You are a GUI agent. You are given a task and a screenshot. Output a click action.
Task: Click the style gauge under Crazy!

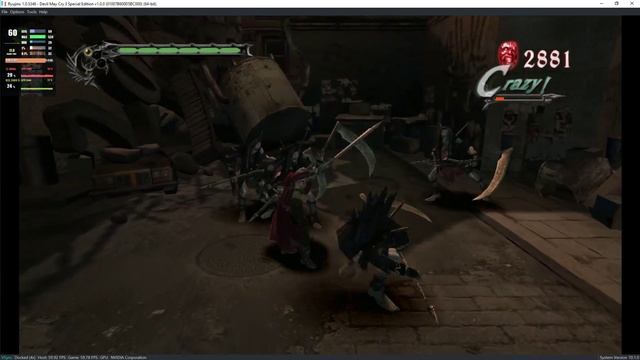(524, 98)
